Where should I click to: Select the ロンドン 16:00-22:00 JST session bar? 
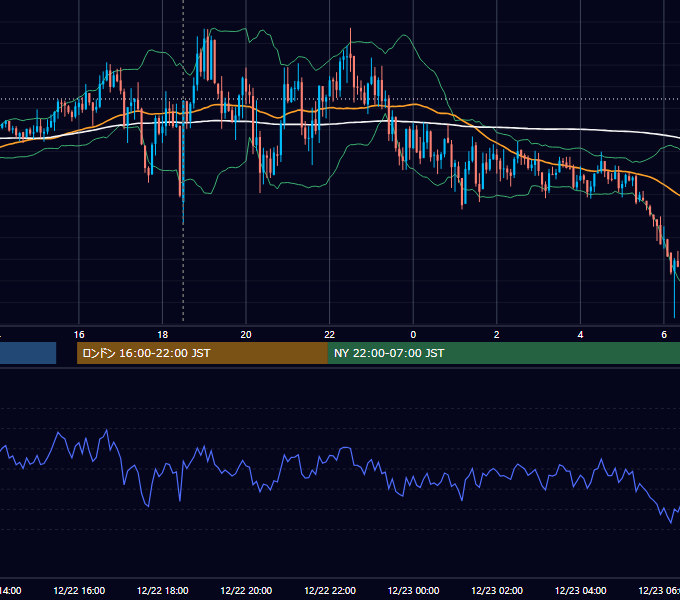coord(202,353)
